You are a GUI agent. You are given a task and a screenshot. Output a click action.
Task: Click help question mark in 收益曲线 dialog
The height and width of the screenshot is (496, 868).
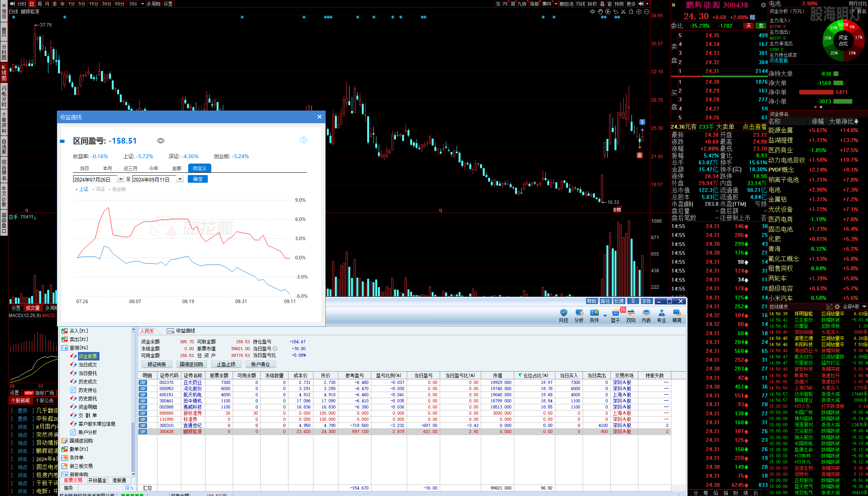[x=303, y=140]
